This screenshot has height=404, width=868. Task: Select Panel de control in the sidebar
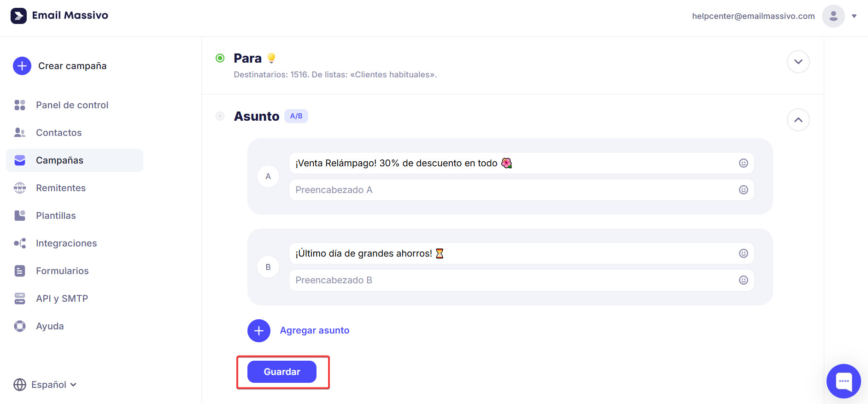(72, 105)
